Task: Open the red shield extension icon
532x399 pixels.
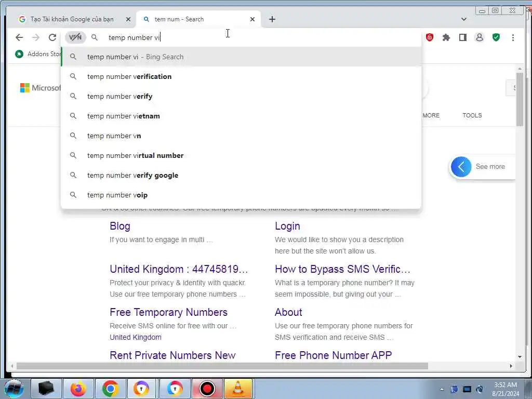Action: click(430, 37)
